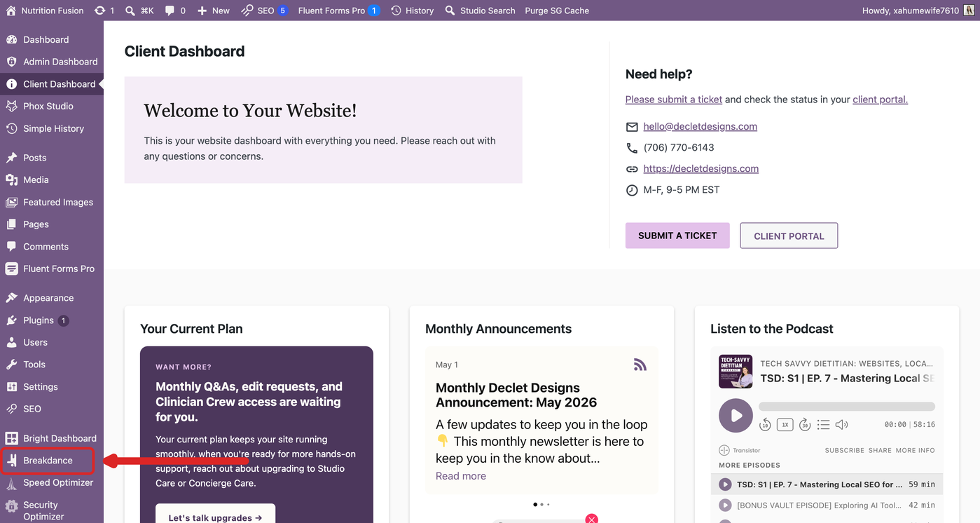Click the updates refresh icon in admin bar

click(x=100, y=11)
